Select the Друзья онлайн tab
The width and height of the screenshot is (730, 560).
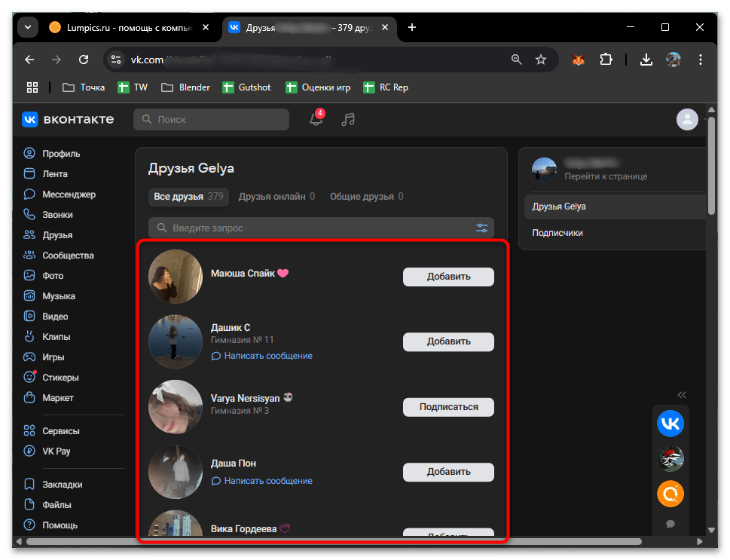coord(276,197)
